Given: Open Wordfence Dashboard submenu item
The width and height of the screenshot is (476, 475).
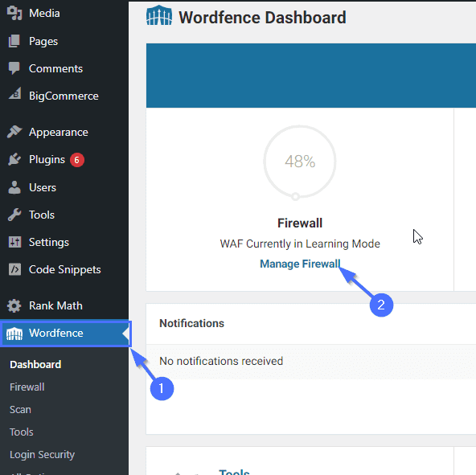Looking at the screenshot, I should point(35,364).
